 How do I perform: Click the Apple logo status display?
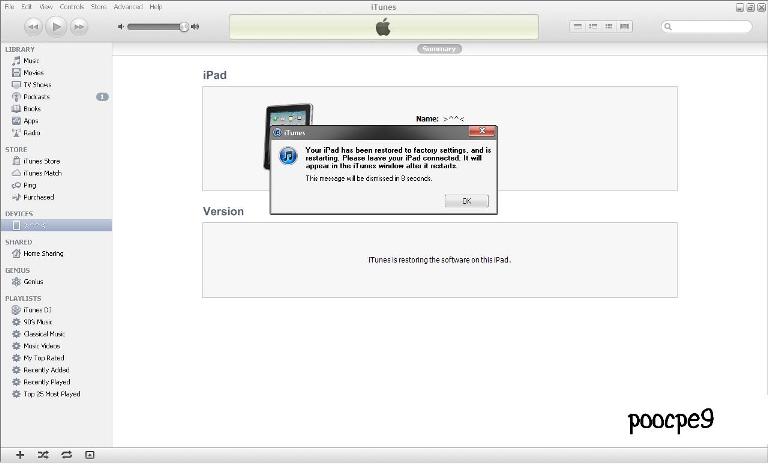[384, 27]
